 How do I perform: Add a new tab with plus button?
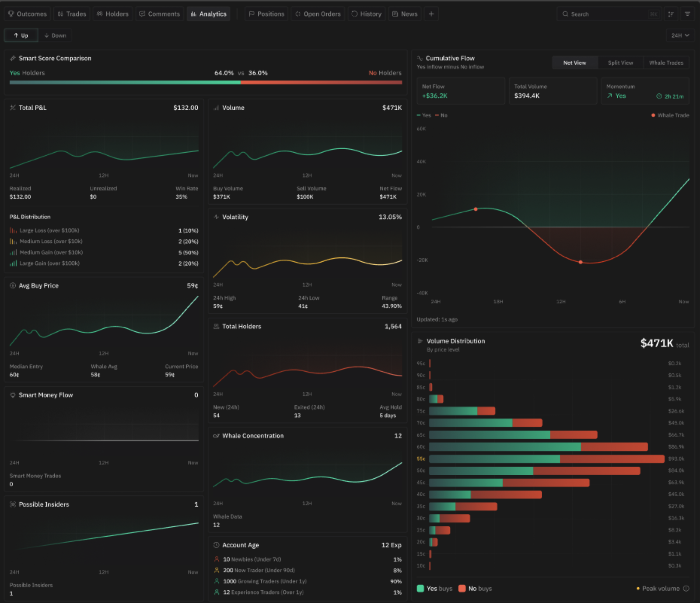[x=431, y=14]
